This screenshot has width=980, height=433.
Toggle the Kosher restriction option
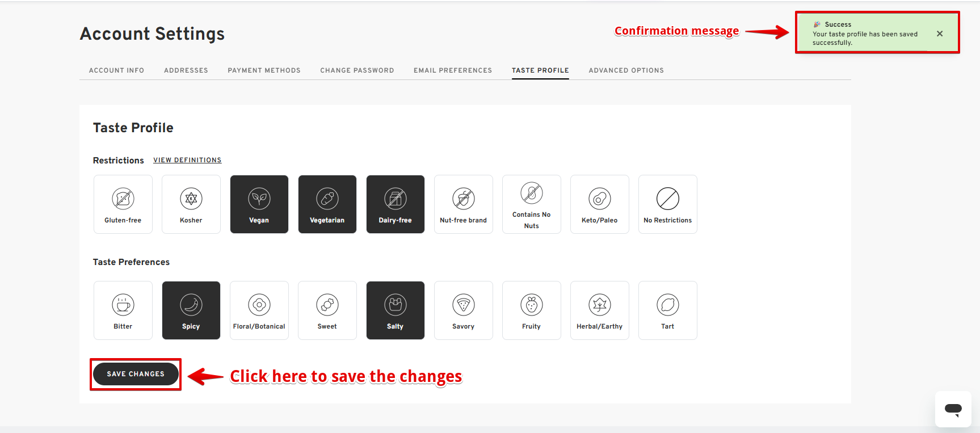coord(191,204)
